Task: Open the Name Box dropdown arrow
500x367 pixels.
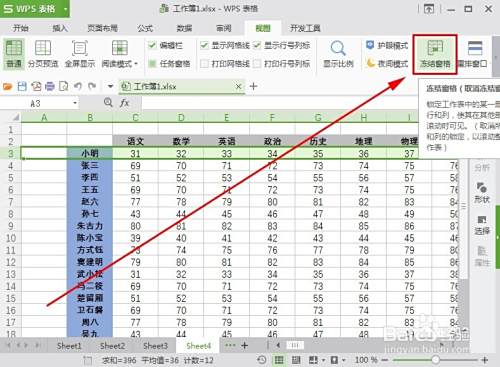Action: pos(75,103)
